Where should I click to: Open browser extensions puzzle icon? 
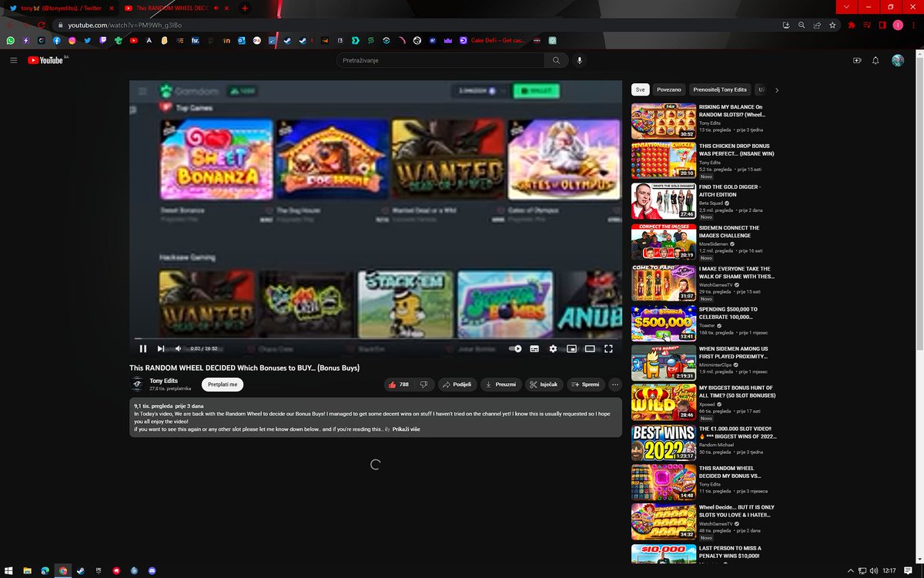[852, 25]
